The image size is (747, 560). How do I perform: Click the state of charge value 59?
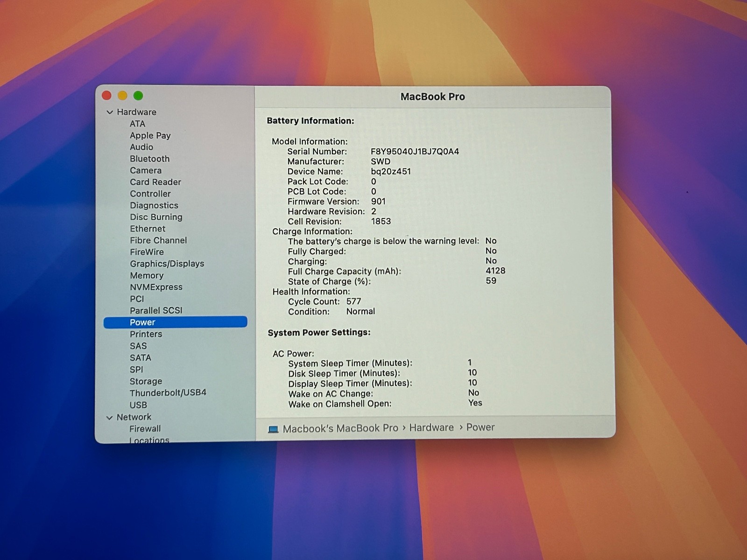[491, 281]
